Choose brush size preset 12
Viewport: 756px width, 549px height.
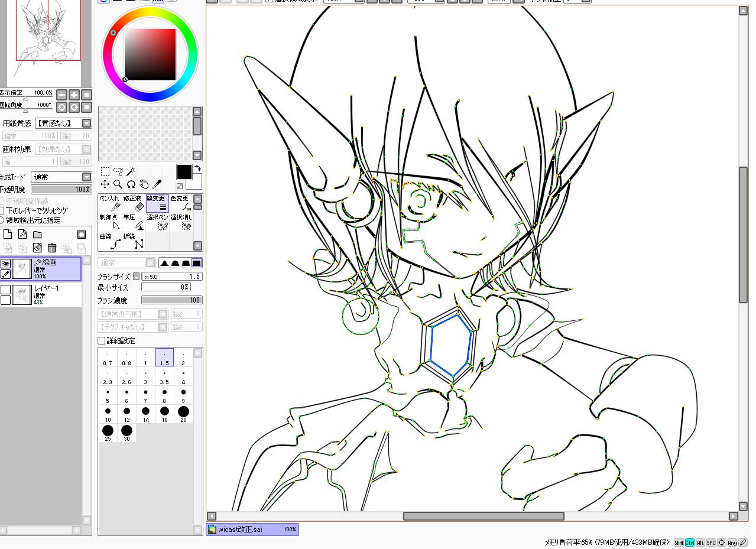point(126,414)
